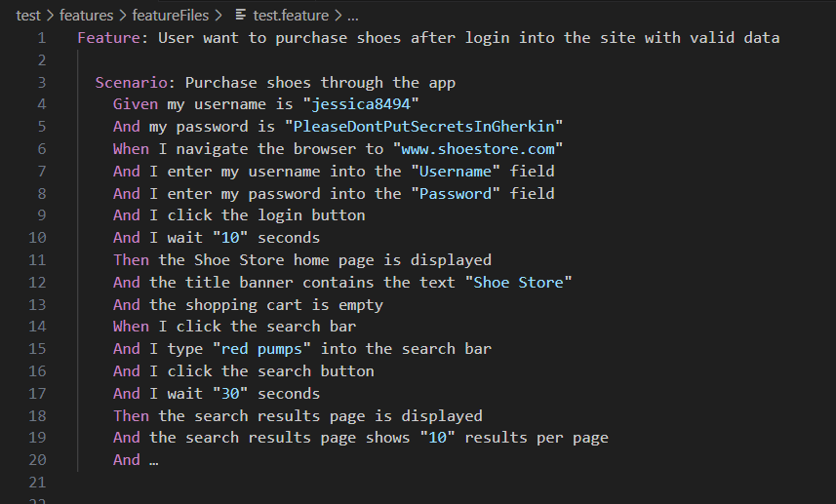Click line number 1 in the gutter

coord(42,38)
